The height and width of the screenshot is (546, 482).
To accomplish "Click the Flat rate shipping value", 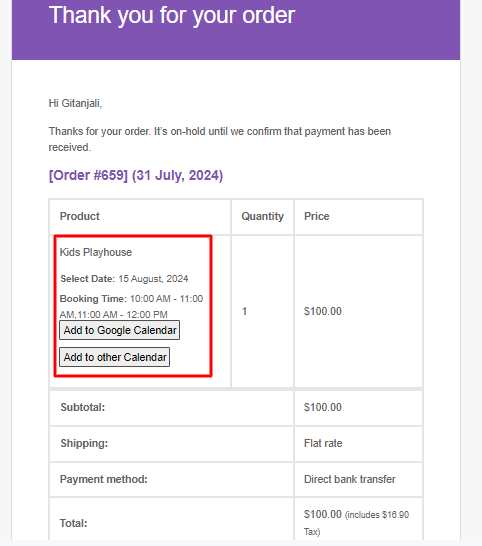I will click(323, 443).
